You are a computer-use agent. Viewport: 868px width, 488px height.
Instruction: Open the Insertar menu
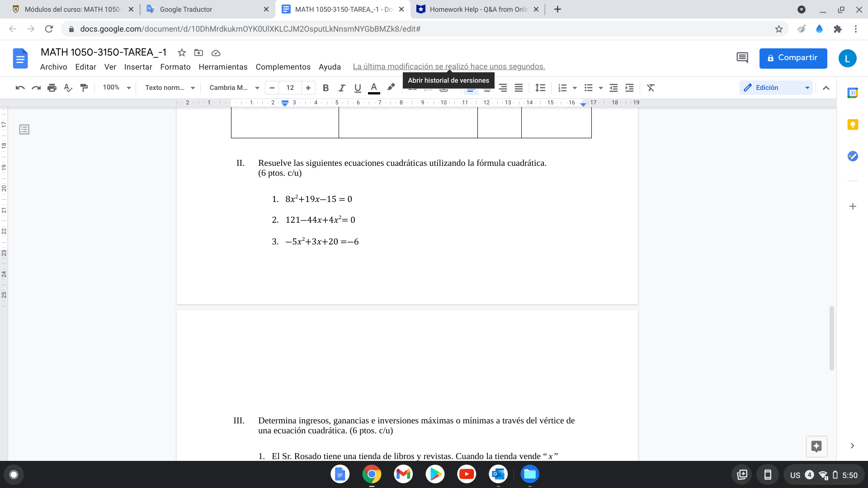138,67
